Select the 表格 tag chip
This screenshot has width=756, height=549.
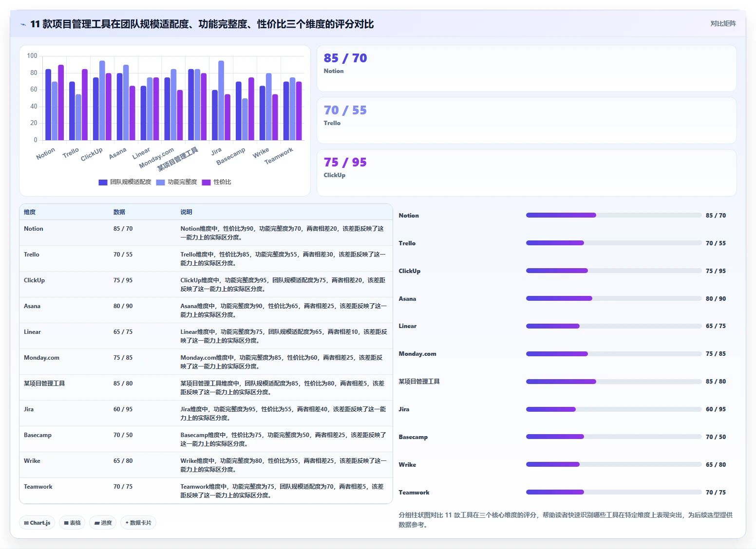pos(72,523)
